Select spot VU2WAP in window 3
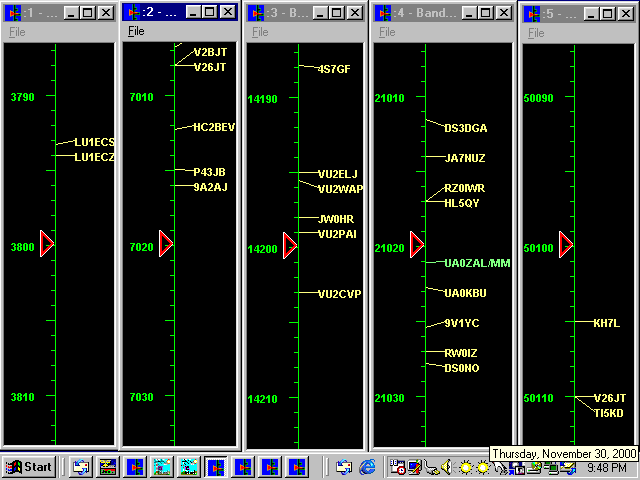The image size is (640, 480). tap(340, 189)
